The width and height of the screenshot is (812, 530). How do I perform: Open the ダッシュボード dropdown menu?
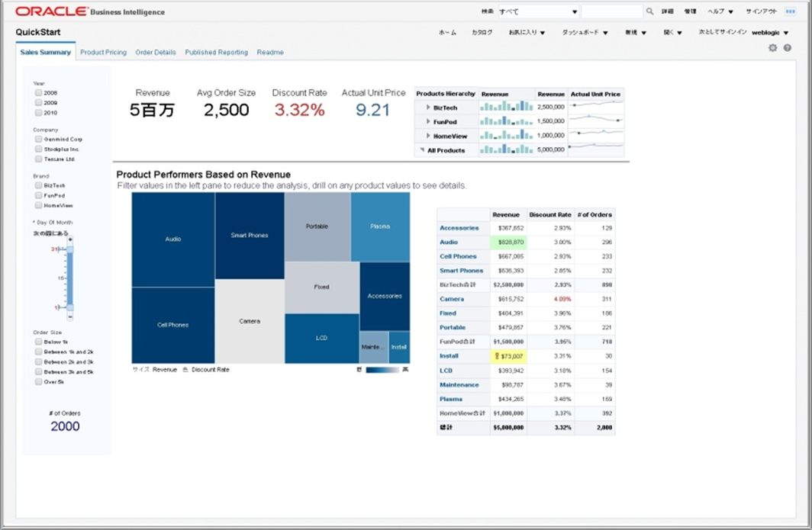pyautogui.click(x=585, y=32)
